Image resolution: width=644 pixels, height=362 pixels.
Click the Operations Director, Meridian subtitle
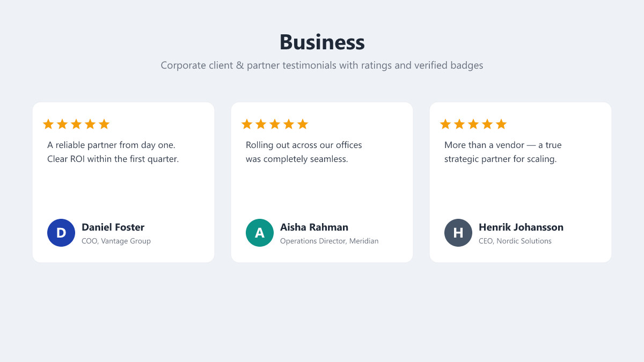coord(329,241)
